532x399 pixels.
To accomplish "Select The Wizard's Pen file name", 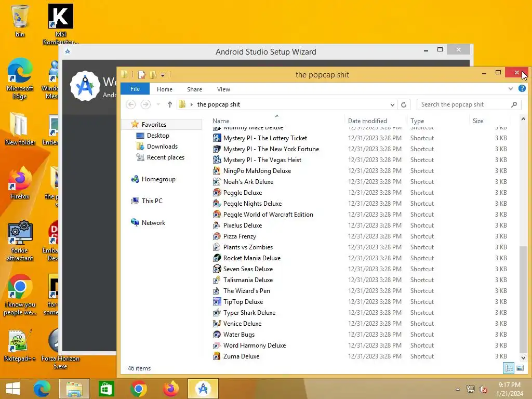I will (x=247, y=291).
